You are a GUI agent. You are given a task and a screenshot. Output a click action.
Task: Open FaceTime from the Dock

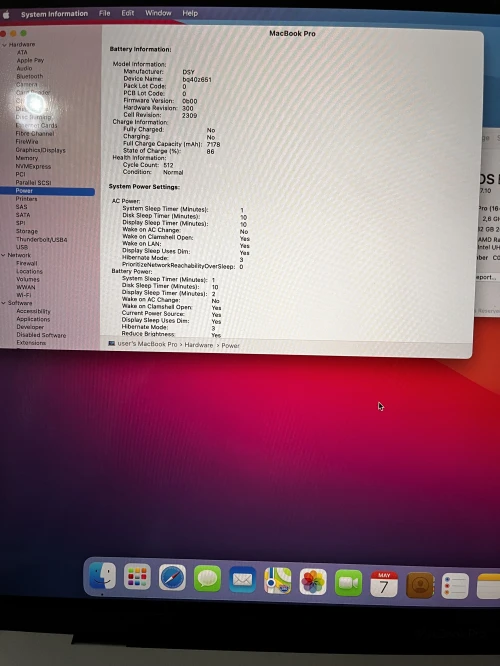pyautogui.click(x=348, y=583)
